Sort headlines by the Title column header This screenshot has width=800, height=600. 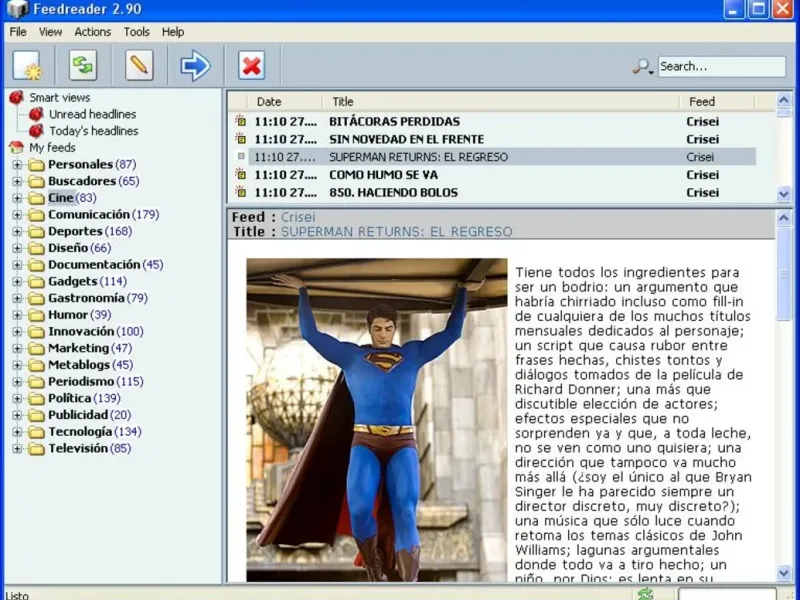pos(501,102)
